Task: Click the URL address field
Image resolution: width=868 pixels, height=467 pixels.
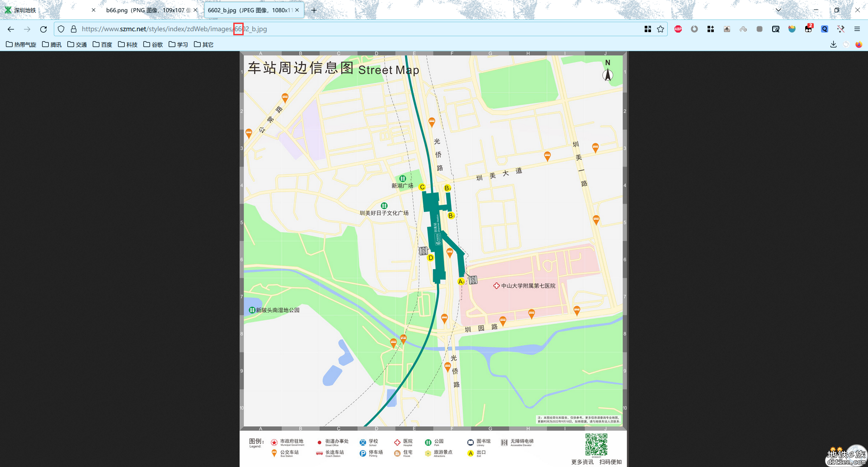Action: tap(359, 29)
